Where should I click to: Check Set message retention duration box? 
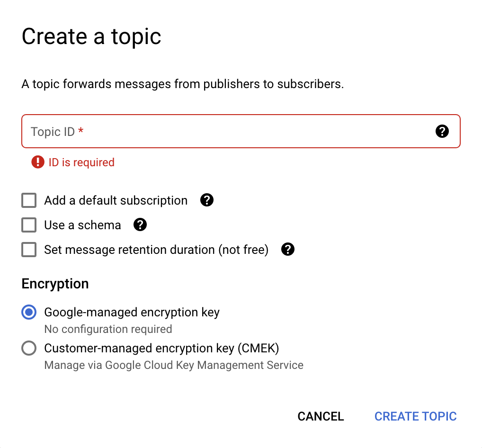click(29, 250)
